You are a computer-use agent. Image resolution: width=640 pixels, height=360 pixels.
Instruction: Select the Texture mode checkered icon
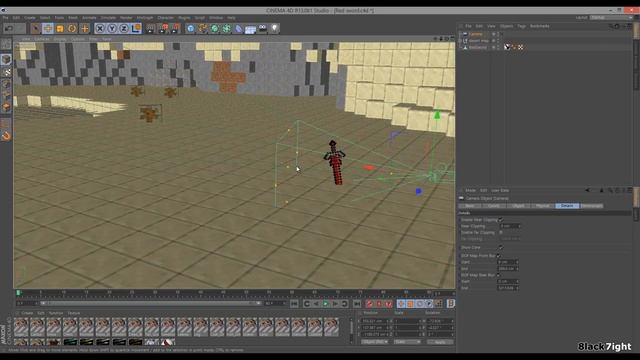pyautogui.click(x=6, y=72)
